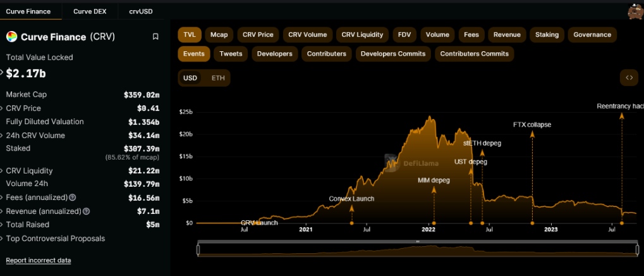Show Developers Commits on chart
The width and height of the screenshot is (644, 276).
[x=394, y=53]
